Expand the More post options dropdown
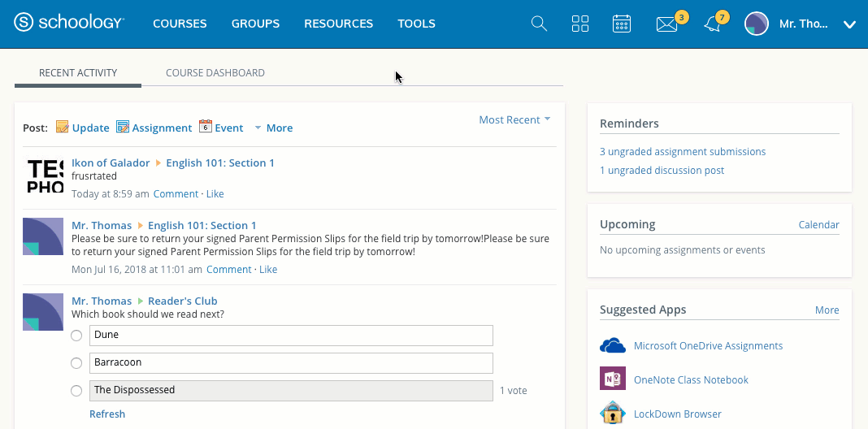Viewport: 868px width, 429px height. 273,128
